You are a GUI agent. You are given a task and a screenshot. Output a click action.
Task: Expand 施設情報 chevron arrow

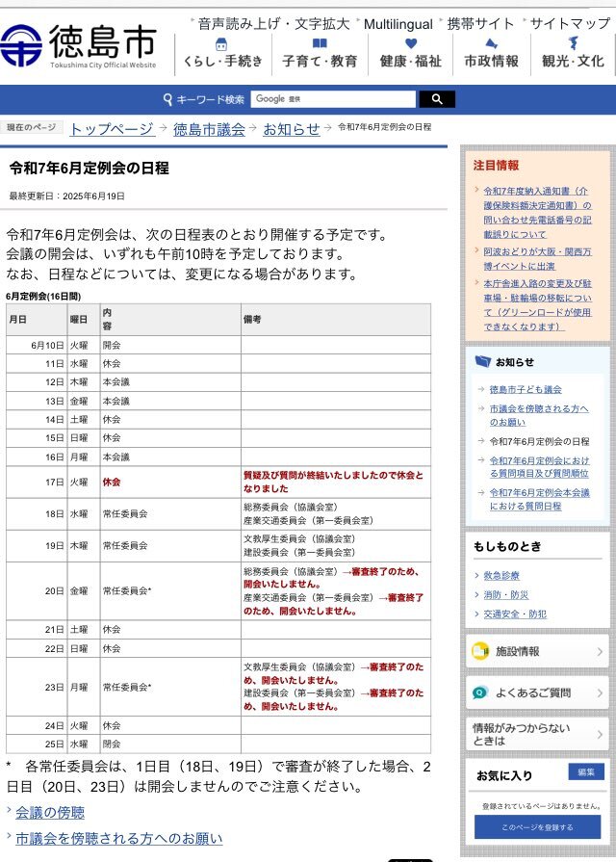click(x=600, y=651)
